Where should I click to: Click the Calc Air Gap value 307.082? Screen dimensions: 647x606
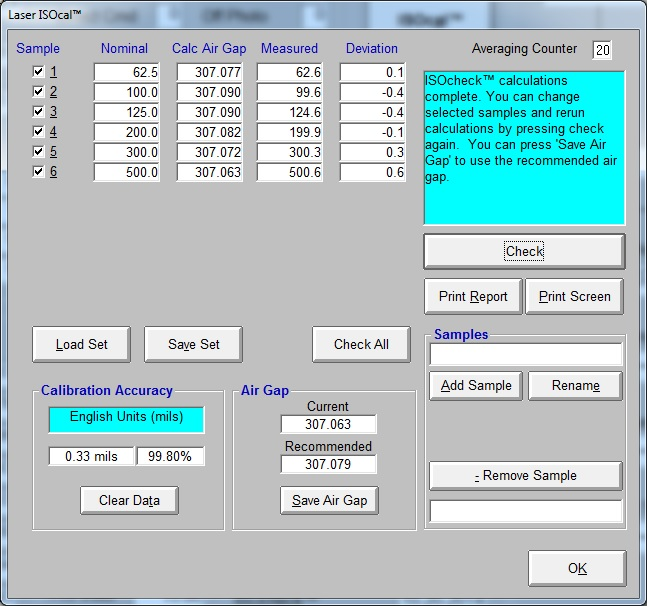click(210, 132)
